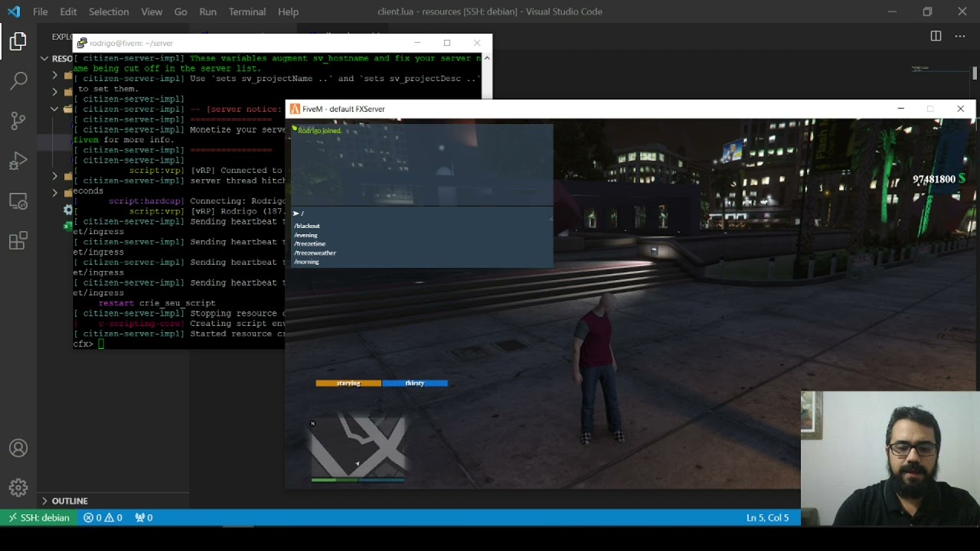Maximize the PuTTY terminal window
This screenshot has width=980, height=551.
pyautogui.click(x=447, y=43)
